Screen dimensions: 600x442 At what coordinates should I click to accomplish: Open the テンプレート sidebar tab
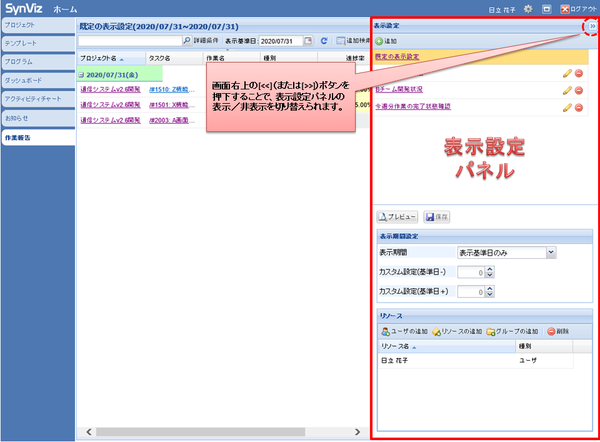pyautogui.click(x=38, y=44)
